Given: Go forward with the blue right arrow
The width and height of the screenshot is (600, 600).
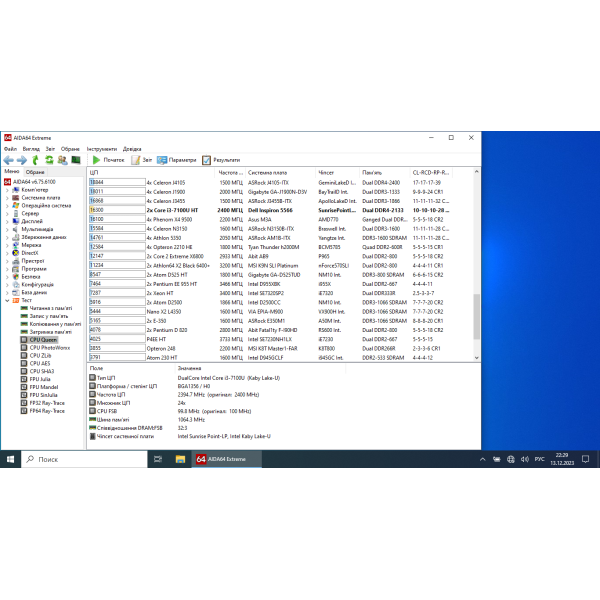Looking at the screenshot, I should pos(22,160).
